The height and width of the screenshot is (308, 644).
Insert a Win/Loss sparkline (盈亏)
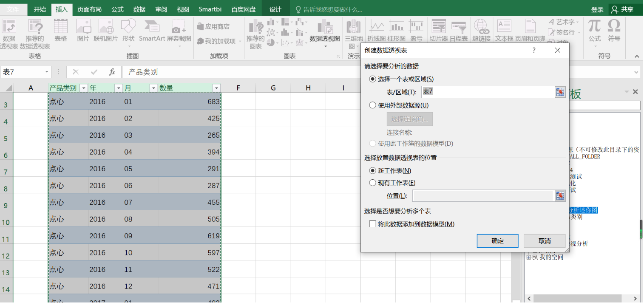point(416,31)
